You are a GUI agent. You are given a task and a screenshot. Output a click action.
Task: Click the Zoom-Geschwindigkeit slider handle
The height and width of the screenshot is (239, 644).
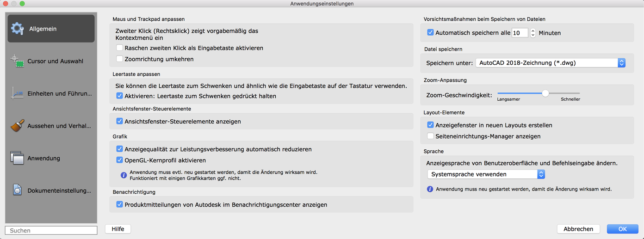click(x=545, y=93)
